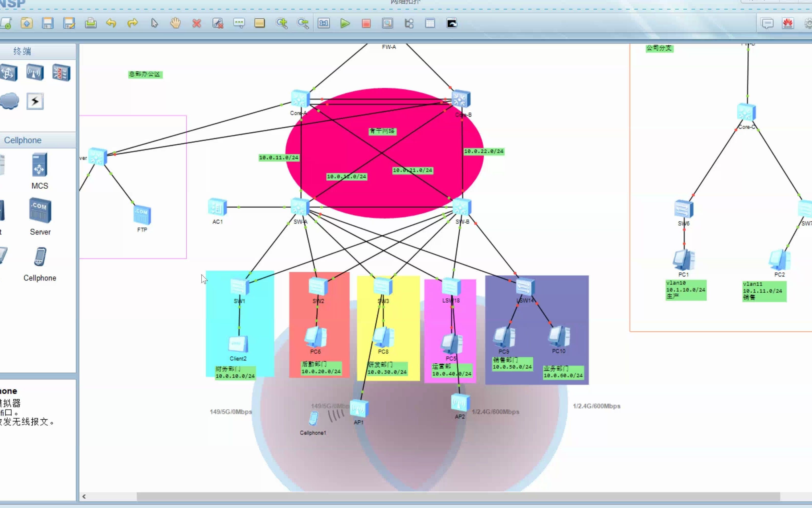Select the PC8 computer

point(383,337)
